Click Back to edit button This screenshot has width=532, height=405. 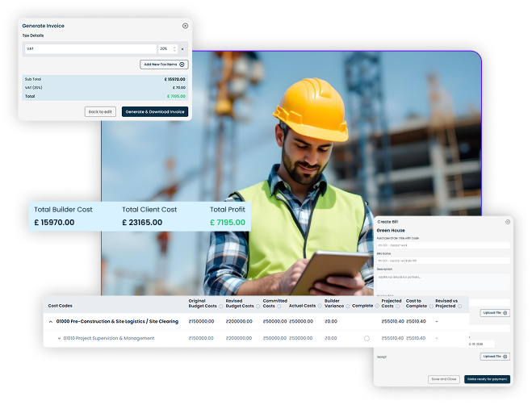click(100, 111)
